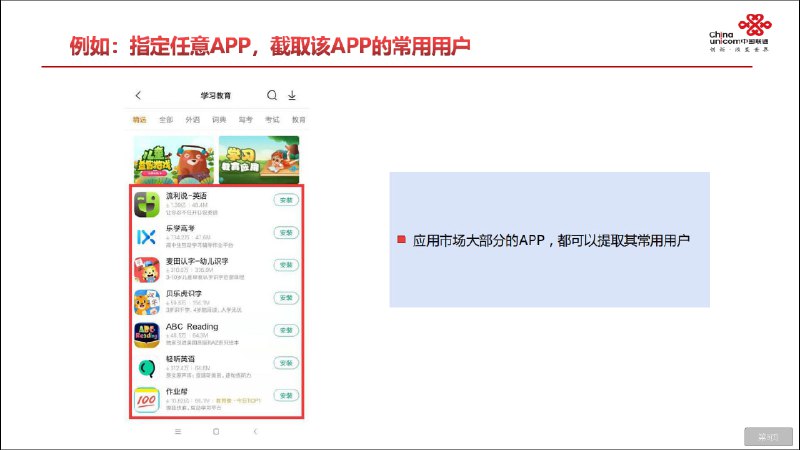800x450 pixels.
Task: Switch to the 精选 tab
Action: pos(140,120)
